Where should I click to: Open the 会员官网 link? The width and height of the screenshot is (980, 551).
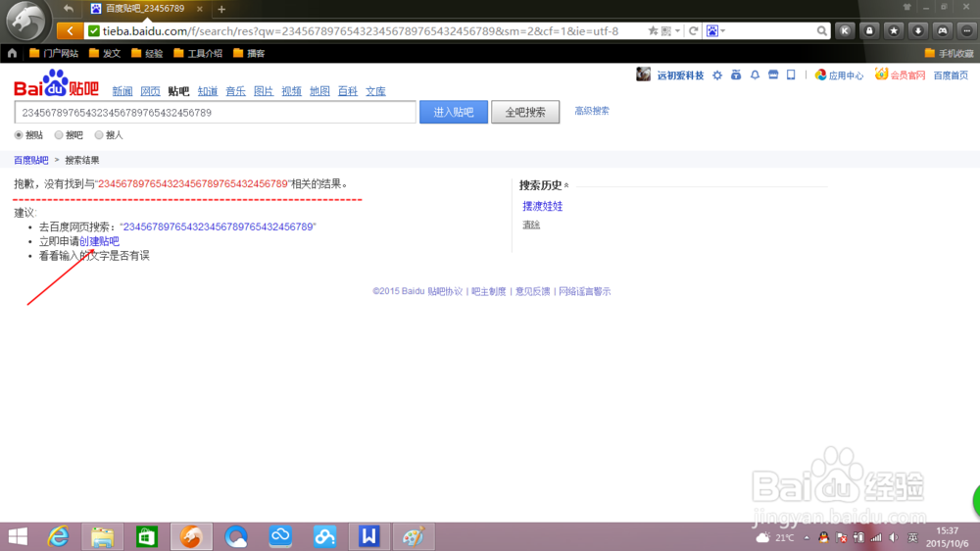900,75
